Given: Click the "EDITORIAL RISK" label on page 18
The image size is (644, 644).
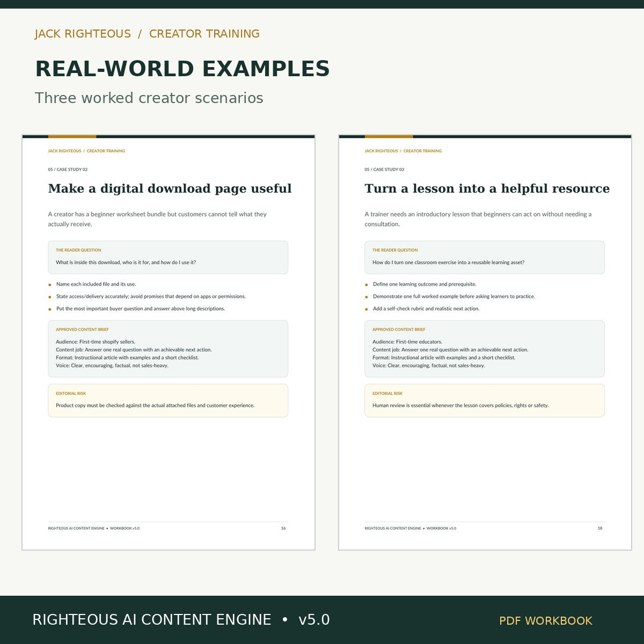Looking at the screenshot, I should [x=387, y=393].
